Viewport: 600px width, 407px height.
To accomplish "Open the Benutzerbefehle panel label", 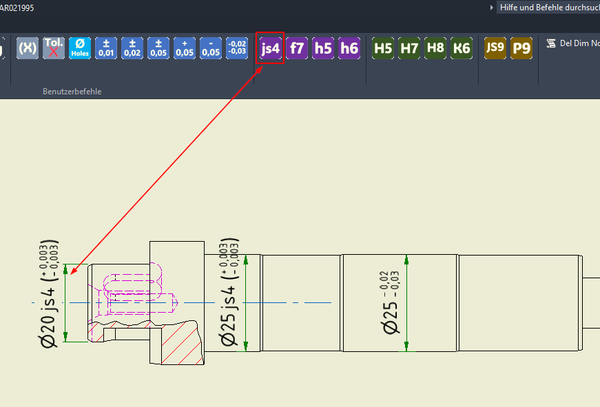I will click(x=72, y=91).
